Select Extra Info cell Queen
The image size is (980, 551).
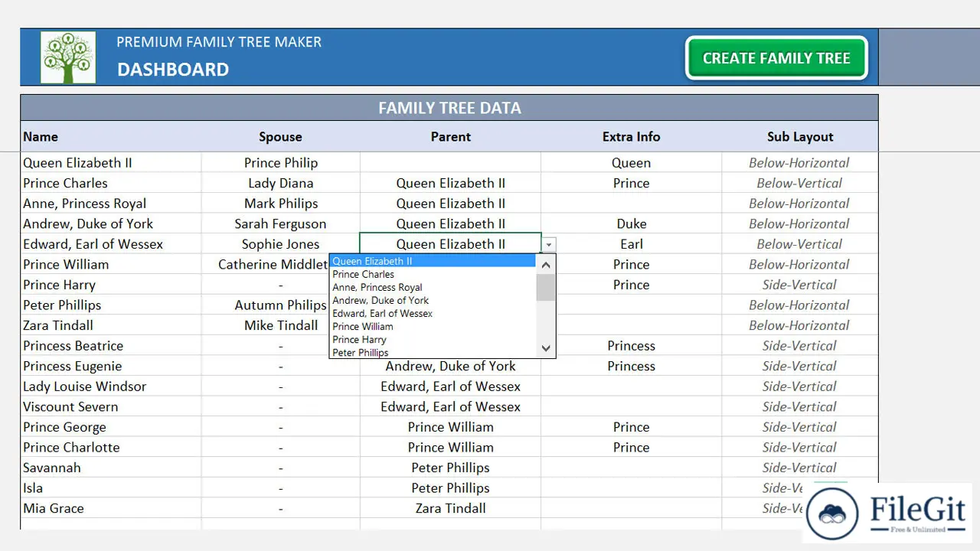[x=631, y=163]
